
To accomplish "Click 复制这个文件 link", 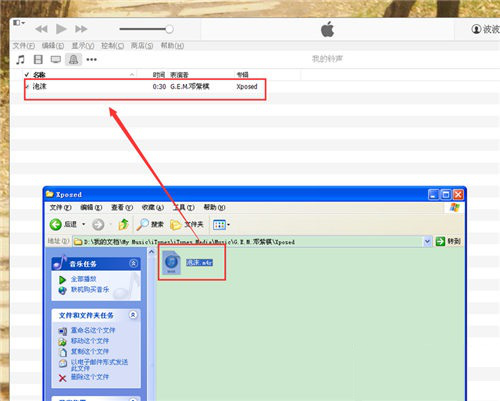I will click(90, 352).
